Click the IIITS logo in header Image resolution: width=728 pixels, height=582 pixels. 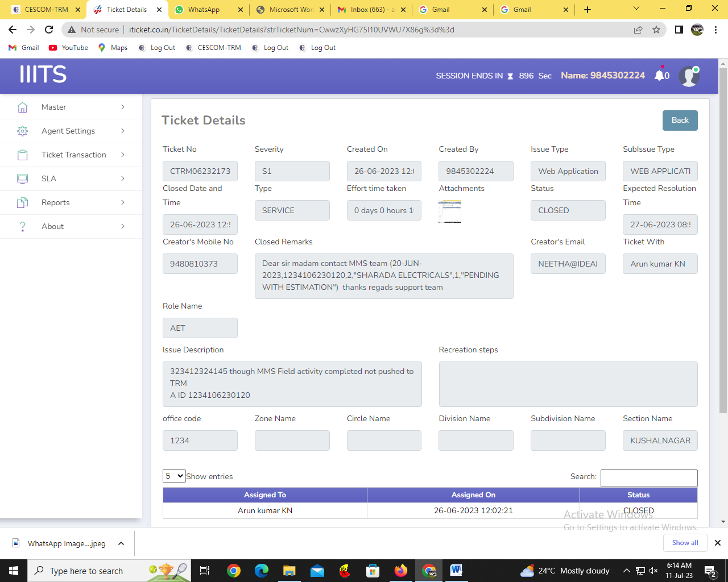pos(43,74)
